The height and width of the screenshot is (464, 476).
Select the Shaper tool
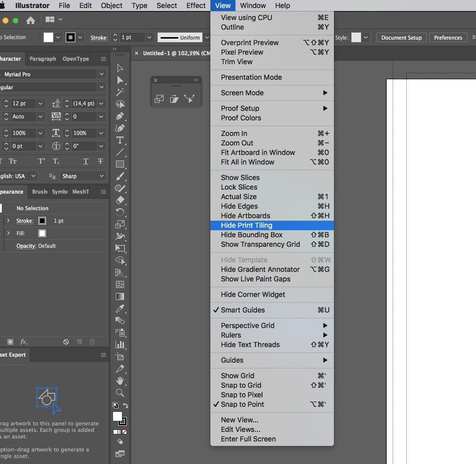[x=120, y=188]
